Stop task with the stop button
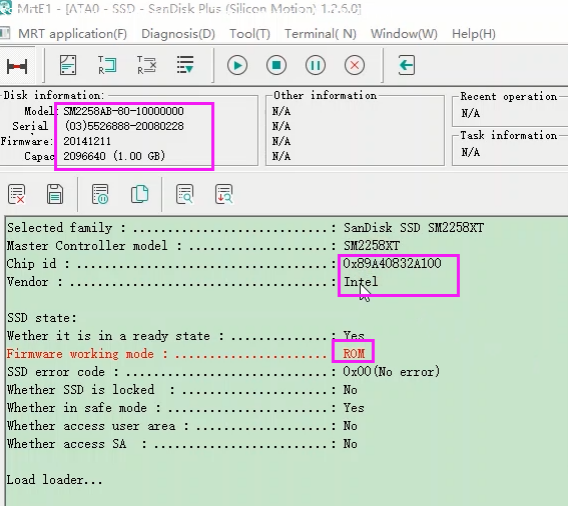This screenshot has height=506, width=568. pyautogui.click(x=276, y=66)
